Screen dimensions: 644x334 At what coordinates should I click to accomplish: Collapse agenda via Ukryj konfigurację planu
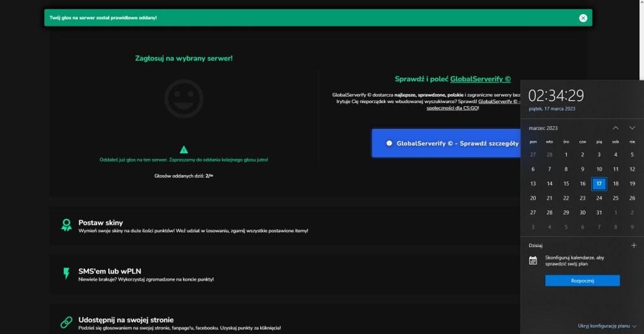(607, 326)
